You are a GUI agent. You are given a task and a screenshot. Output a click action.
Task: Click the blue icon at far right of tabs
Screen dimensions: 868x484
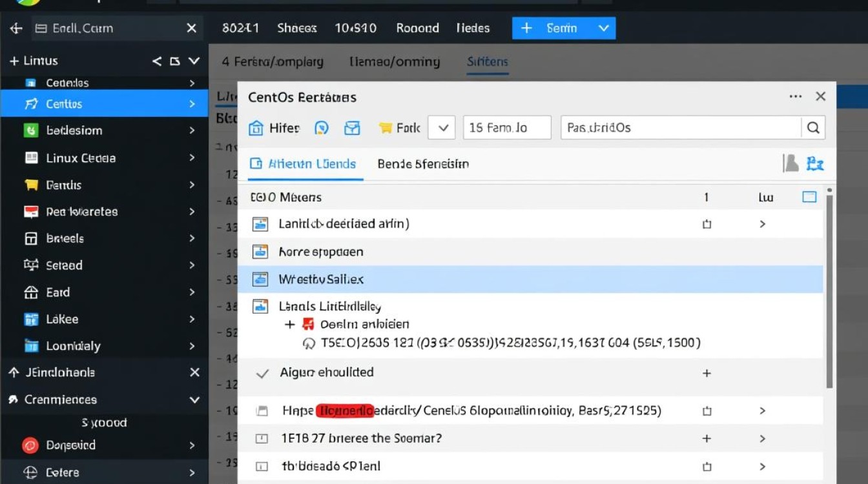816,164
